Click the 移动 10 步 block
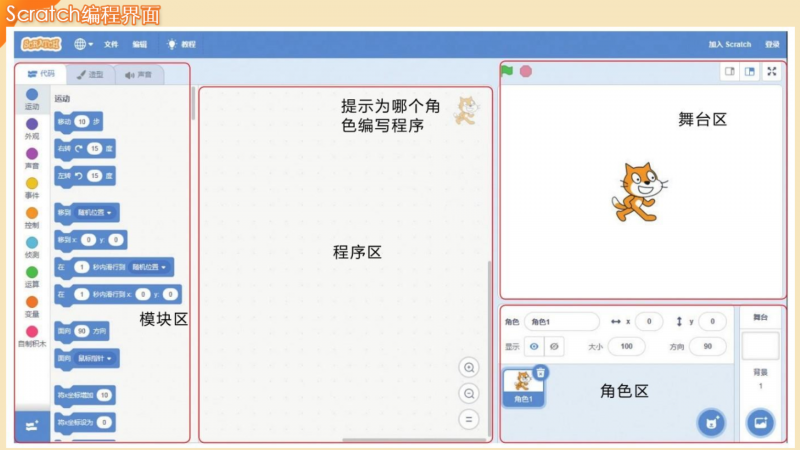800x450 pixels. pos(79,122)
